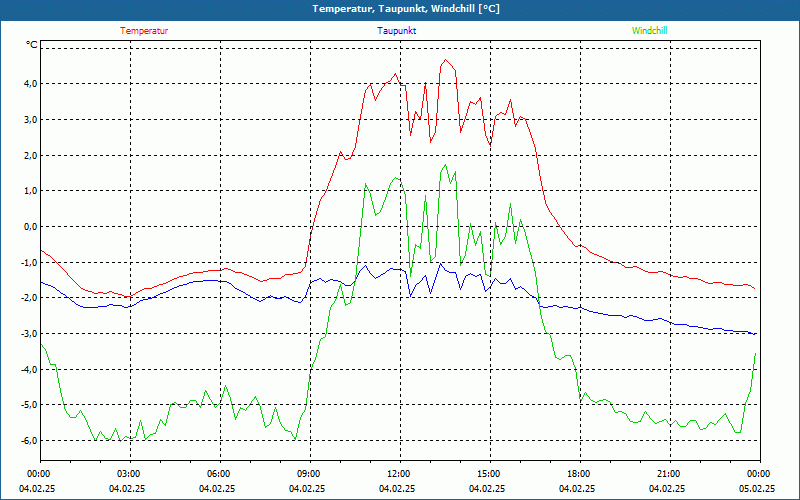The height and width of the screenshot is (500, 800).
Task: Click the 21:00 time axis label
Action: [669, 474]
